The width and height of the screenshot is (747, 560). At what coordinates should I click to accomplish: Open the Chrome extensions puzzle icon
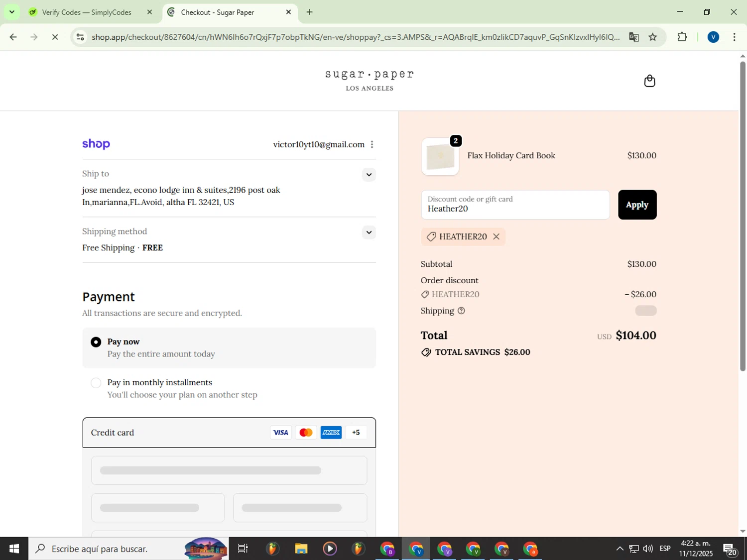click(x=682, y=37)
